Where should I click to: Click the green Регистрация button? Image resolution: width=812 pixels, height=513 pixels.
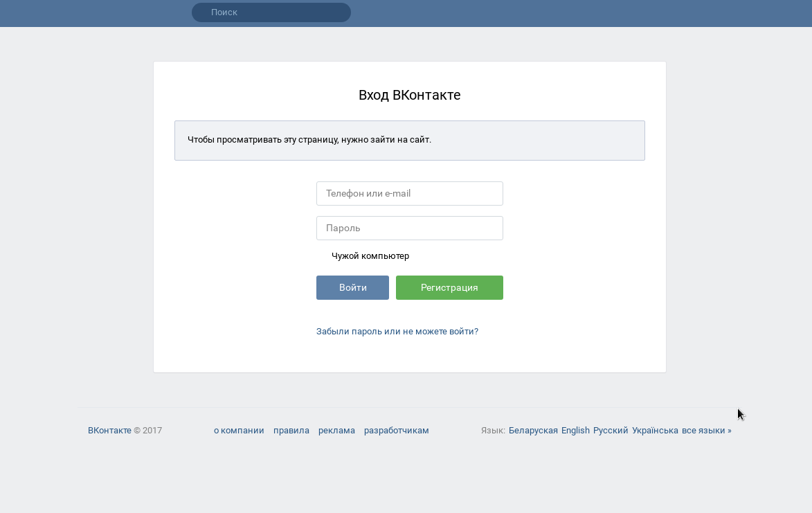[x=449, y=288]
